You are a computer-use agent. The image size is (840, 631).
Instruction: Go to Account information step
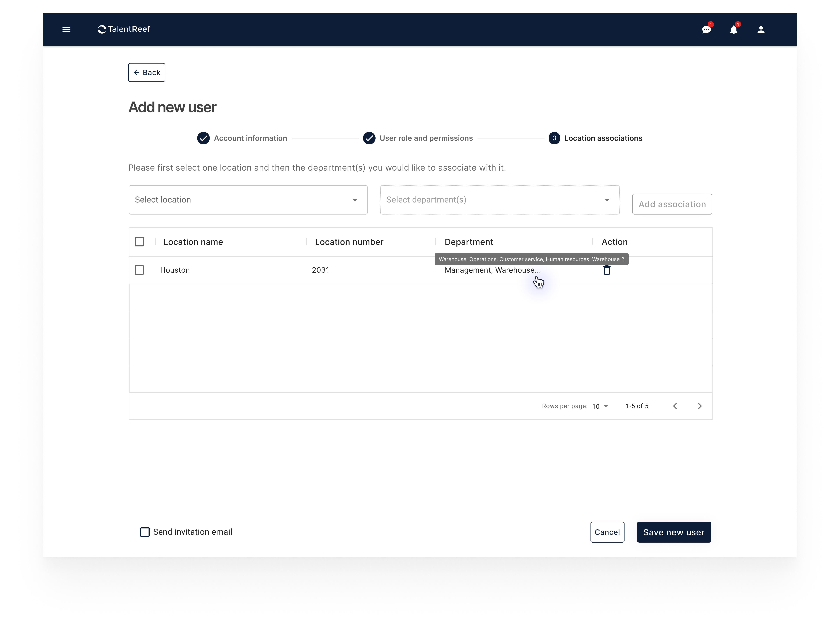242,138
